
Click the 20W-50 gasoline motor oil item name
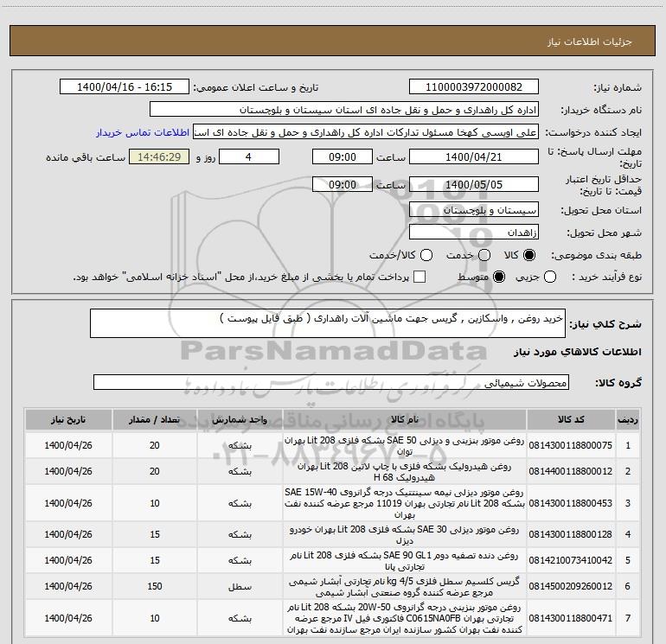click(x=405, y=618)
